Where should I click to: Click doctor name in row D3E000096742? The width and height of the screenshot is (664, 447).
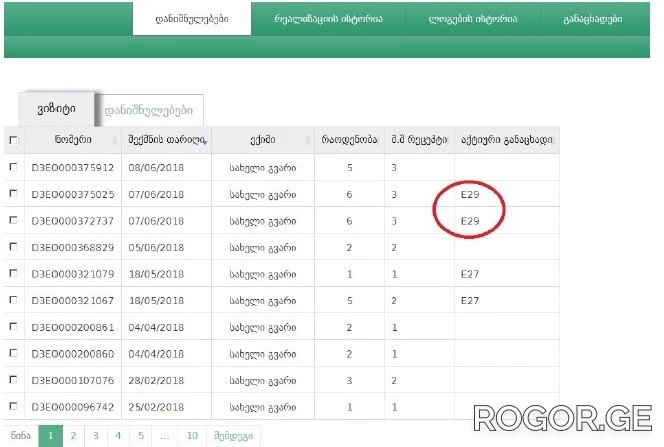tap(263, 408)
